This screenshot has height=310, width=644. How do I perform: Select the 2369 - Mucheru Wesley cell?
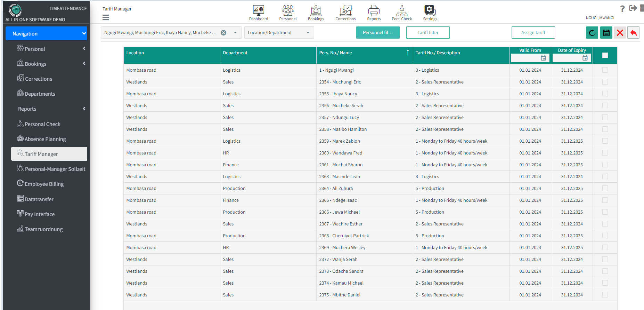click(x=365, y=247)
